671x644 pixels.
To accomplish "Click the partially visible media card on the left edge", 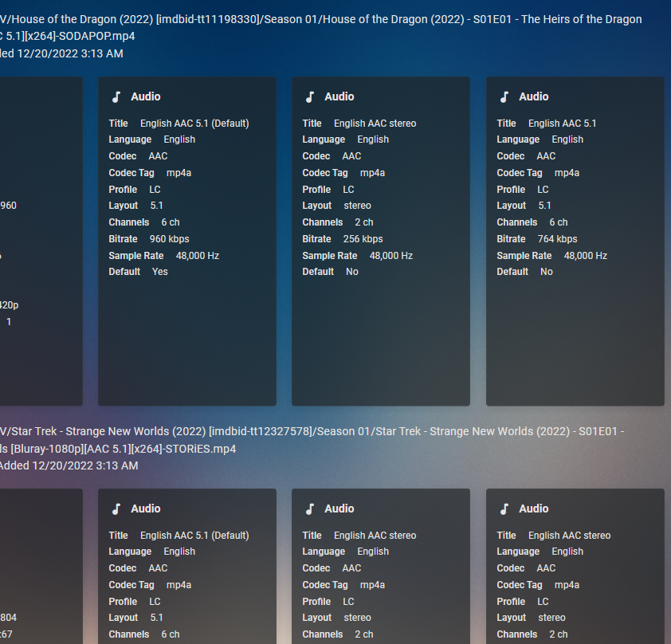I will tap(40, 239).
